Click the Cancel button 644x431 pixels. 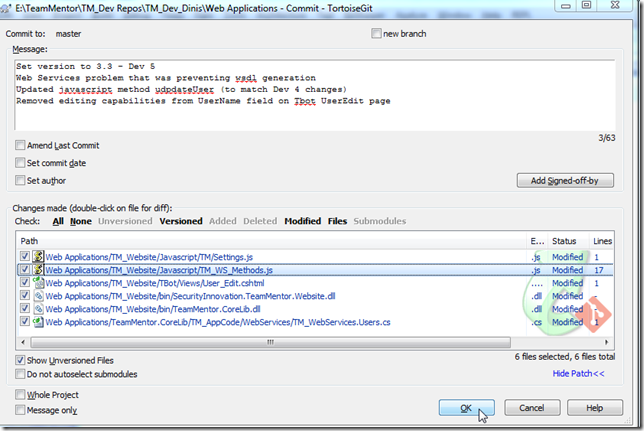[532, 408]
